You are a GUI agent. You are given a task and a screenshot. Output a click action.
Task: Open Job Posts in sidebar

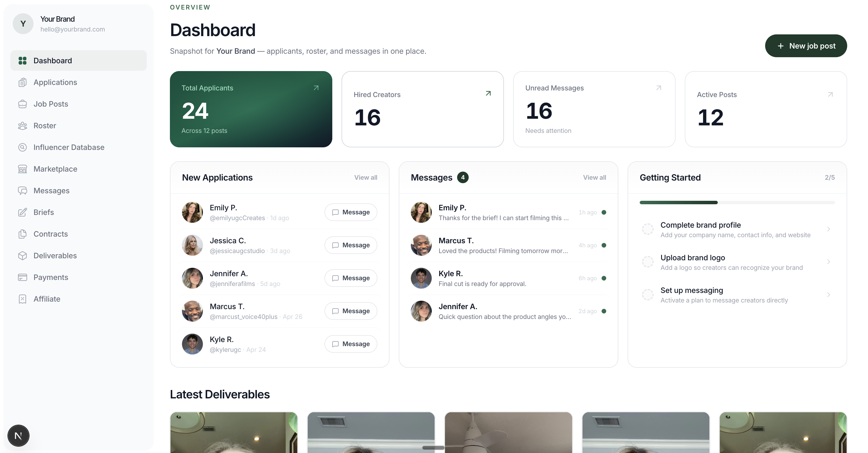79,104
